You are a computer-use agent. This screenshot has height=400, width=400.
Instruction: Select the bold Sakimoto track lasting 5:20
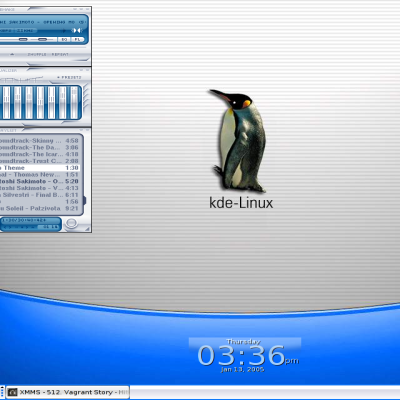point(39,181)
